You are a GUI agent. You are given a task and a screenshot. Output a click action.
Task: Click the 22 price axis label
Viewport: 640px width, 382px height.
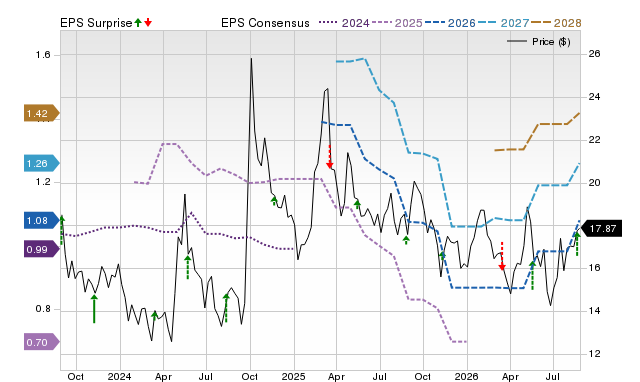[x=594, y=140]
